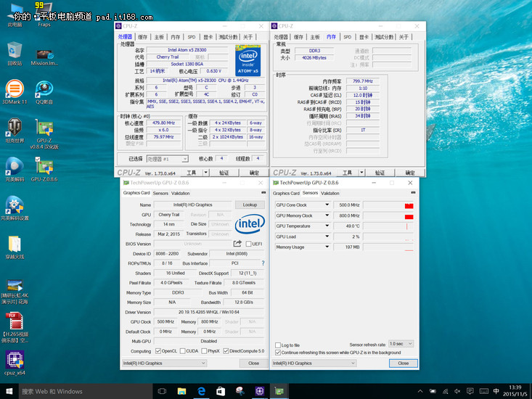The width and height of the screenshot is (532, 399).
Task: Toggle the OpenCL checkbox
Action: 158,351
